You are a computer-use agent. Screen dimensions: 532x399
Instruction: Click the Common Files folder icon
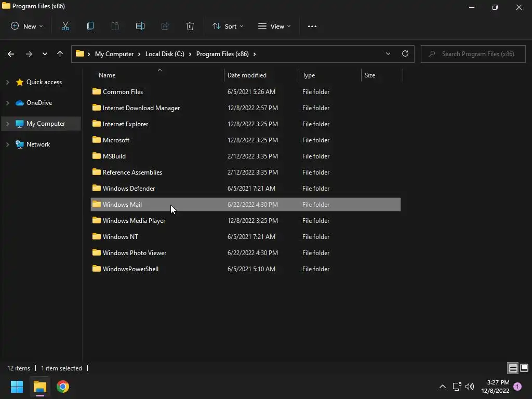[96, 91]
